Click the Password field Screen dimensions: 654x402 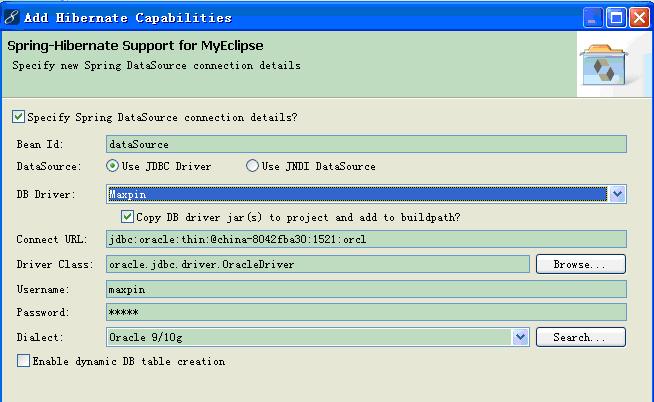pos(366,312)
